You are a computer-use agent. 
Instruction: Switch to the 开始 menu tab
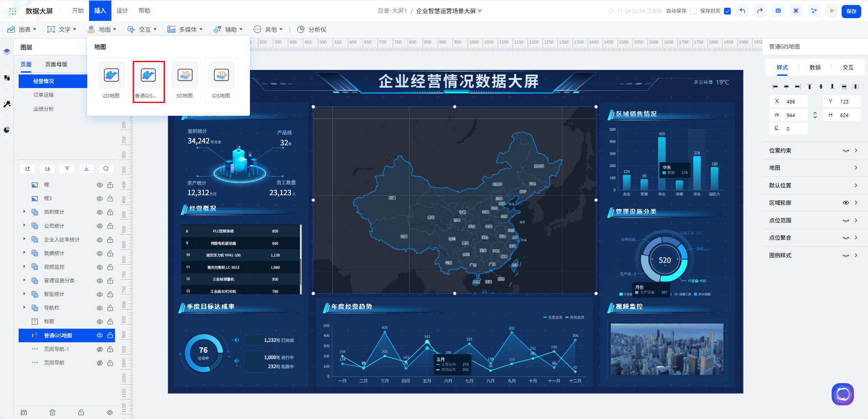coord(78,11)
